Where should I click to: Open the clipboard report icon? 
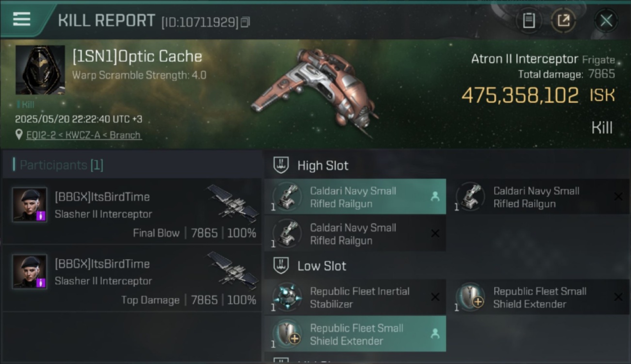coord(529,20)
